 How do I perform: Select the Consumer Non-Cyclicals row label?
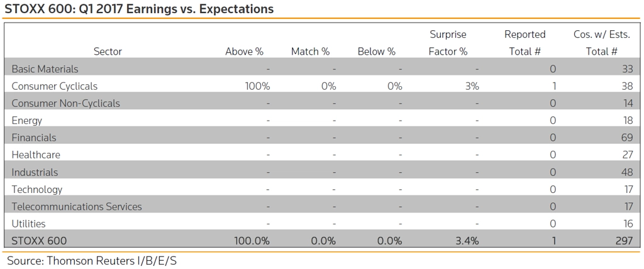[x=65, y=104]
